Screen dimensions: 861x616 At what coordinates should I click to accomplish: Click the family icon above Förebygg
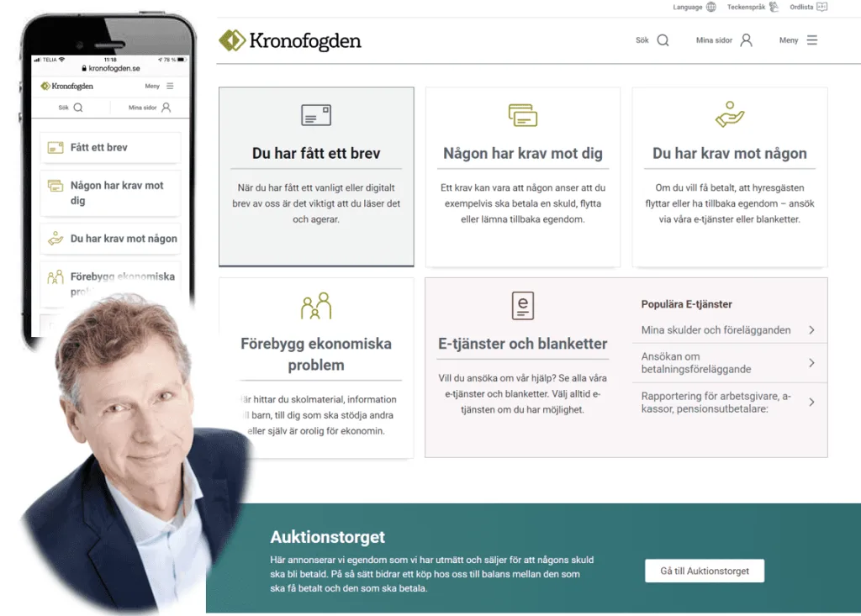pos(316,306)
